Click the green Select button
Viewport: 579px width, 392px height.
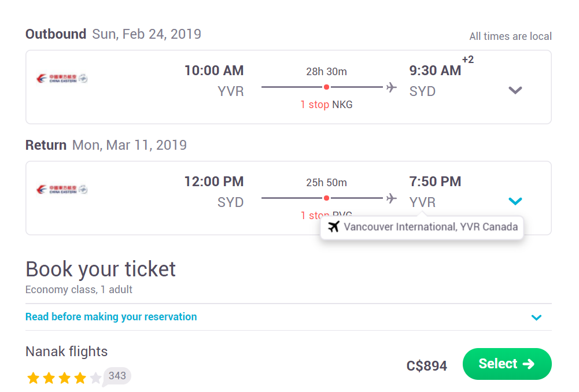click(x=507, y=364)
